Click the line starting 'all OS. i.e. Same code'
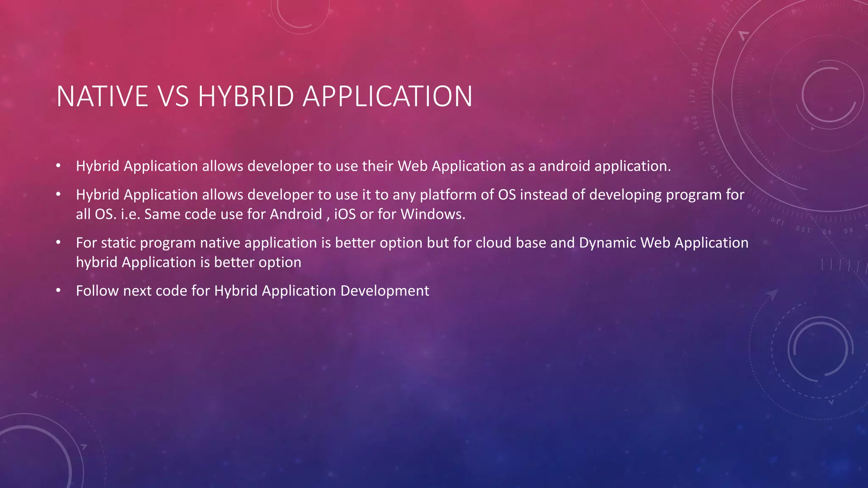 point(270,214)
